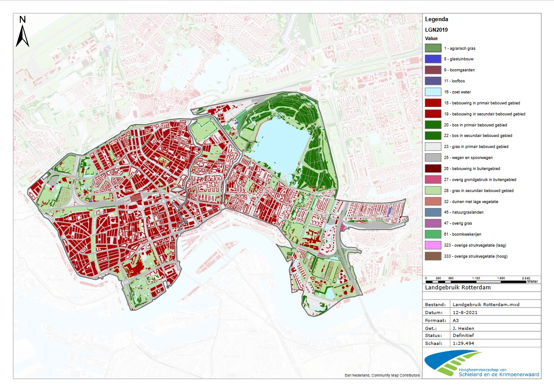This screenshot has height=392, width=554.
Task: Select the bos in primair bebouwd gebied swatch
Action: [x=433, y=125]
